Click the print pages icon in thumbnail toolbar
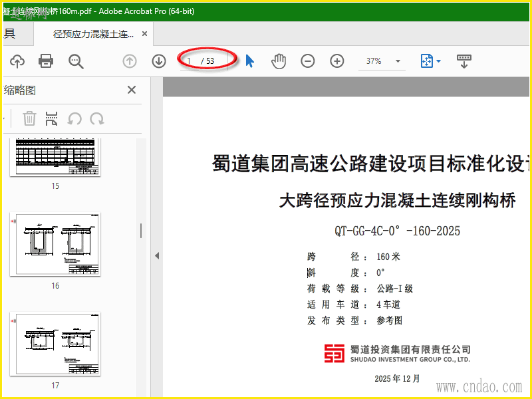Screen dimensions: 532x399 click(x=52, y=119)
